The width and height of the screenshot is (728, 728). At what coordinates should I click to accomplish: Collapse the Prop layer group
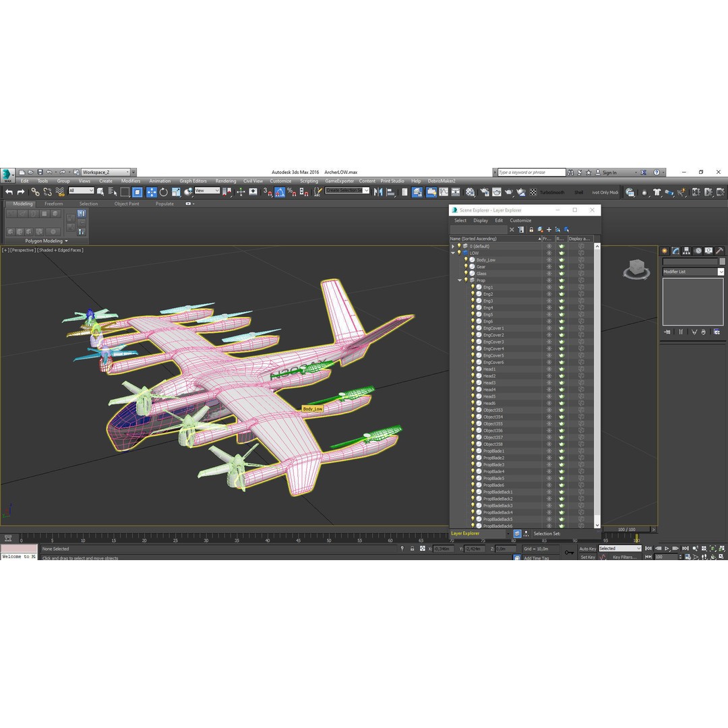pos(460,280)
